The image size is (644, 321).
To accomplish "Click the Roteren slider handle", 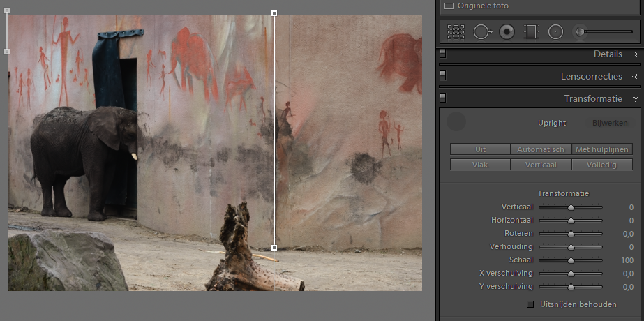I will coord(571,234).
